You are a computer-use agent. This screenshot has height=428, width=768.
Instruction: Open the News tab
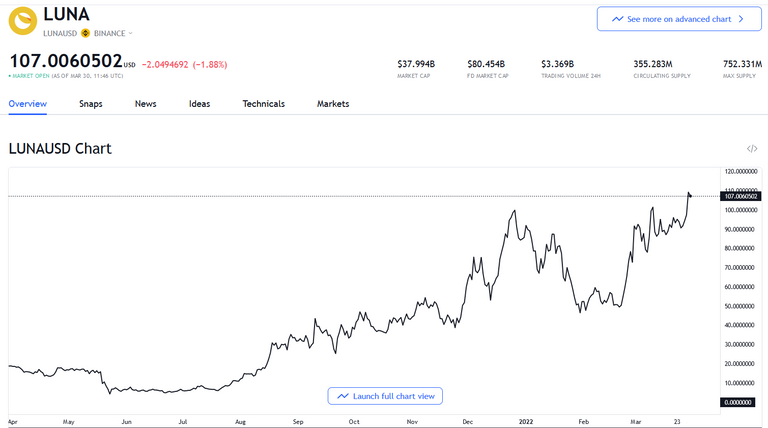pos(145,104)
